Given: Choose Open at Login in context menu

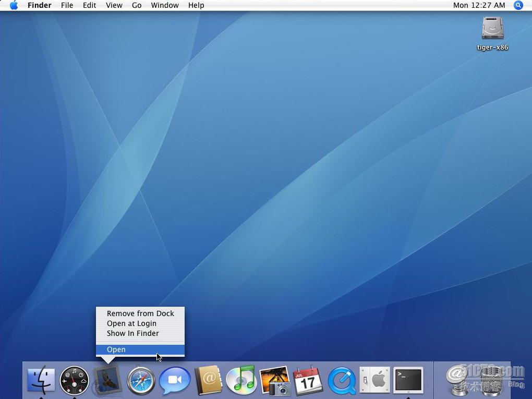Looking at the screenshot, I should point(140,323).
